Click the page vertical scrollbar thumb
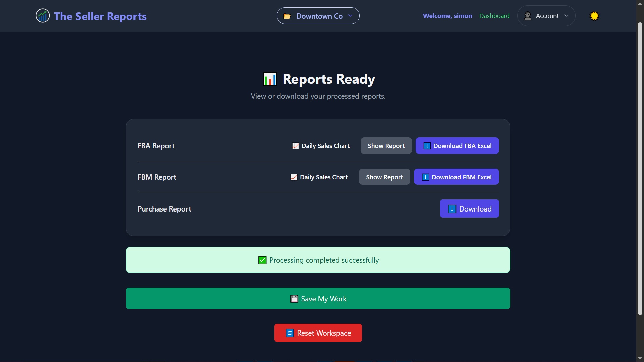 click(640, 168)
